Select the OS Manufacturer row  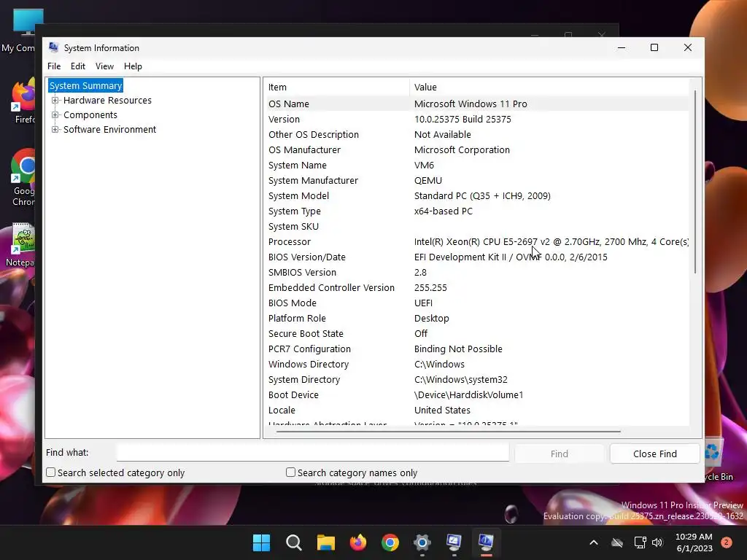coord(477,149)
